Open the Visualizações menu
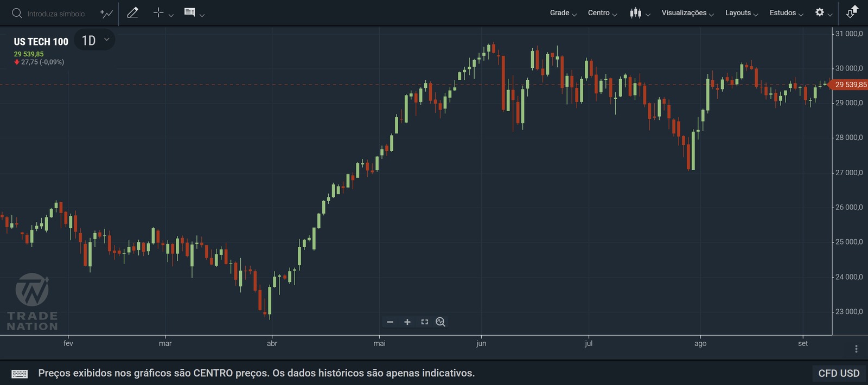 687,13
